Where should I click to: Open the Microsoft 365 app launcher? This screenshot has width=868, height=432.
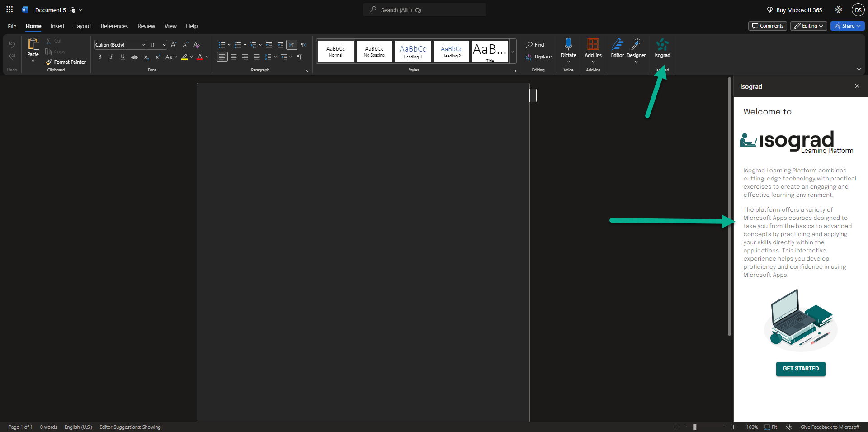[9, 9]
